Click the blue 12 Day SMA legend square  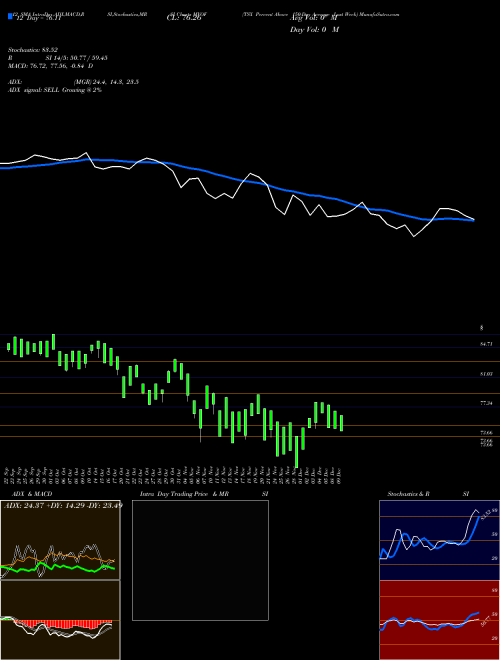(x=11, y=16)
